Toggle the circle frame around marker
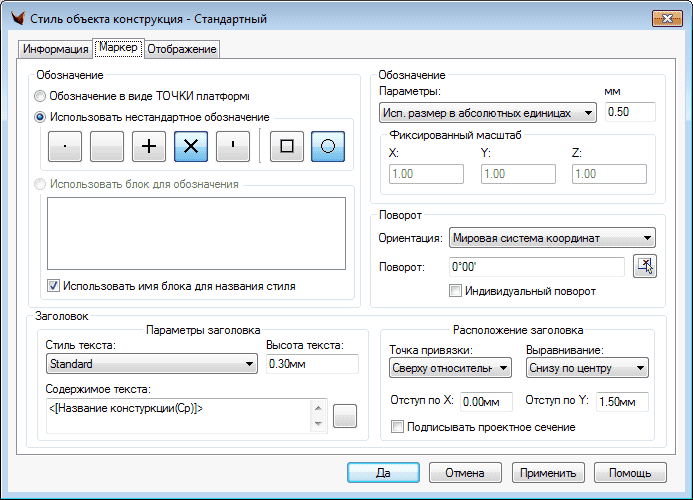 point(328,146)
